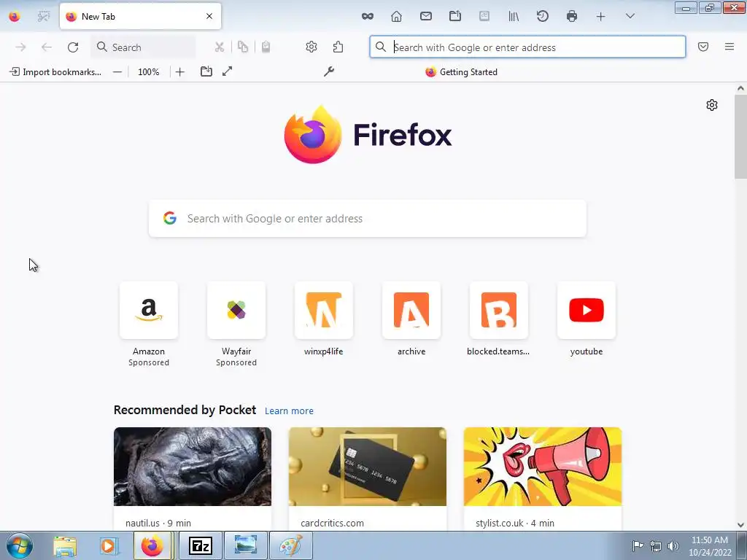Open new tab personalize gear icon
Screen dimensions: 747x560
pyautogui.click(x=712, y=105)
